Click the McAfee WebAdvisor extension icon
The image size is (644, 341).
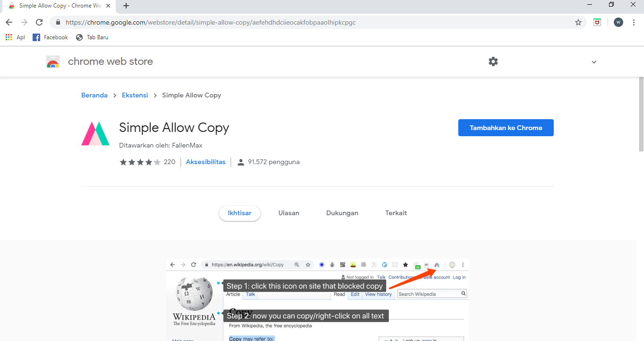[x=597, y=22]
